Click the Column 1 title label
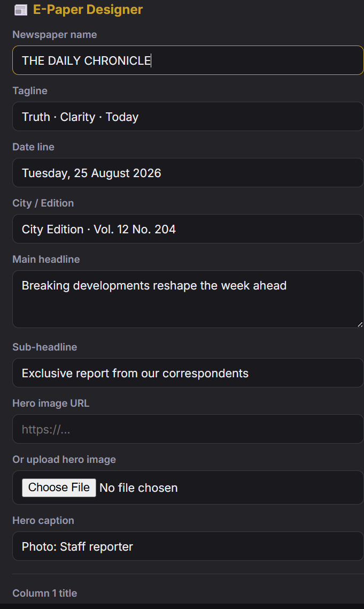The height and width of the screenshot is (609, 364). [44, 593]
